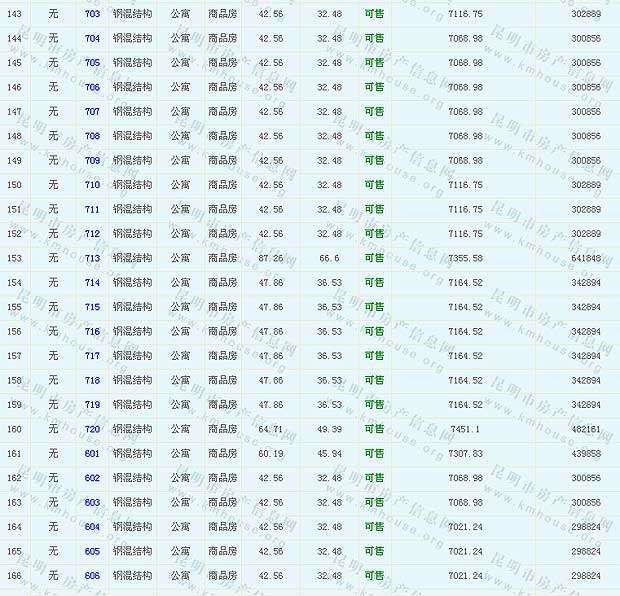Open room 719 link
This screenshot has width=620, height=596.
point(92,405)
